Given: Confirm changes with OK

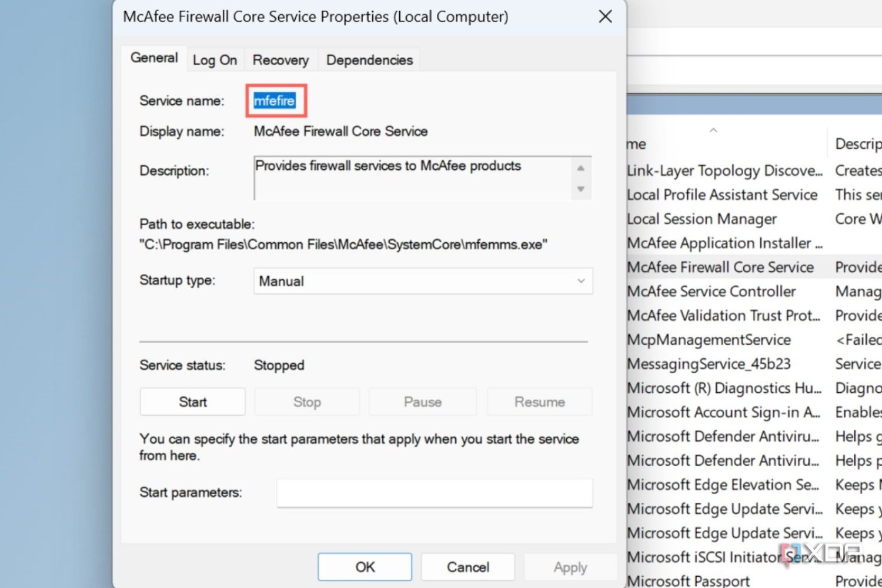Looking at the screenshot, I should click(x=364, y=567).
